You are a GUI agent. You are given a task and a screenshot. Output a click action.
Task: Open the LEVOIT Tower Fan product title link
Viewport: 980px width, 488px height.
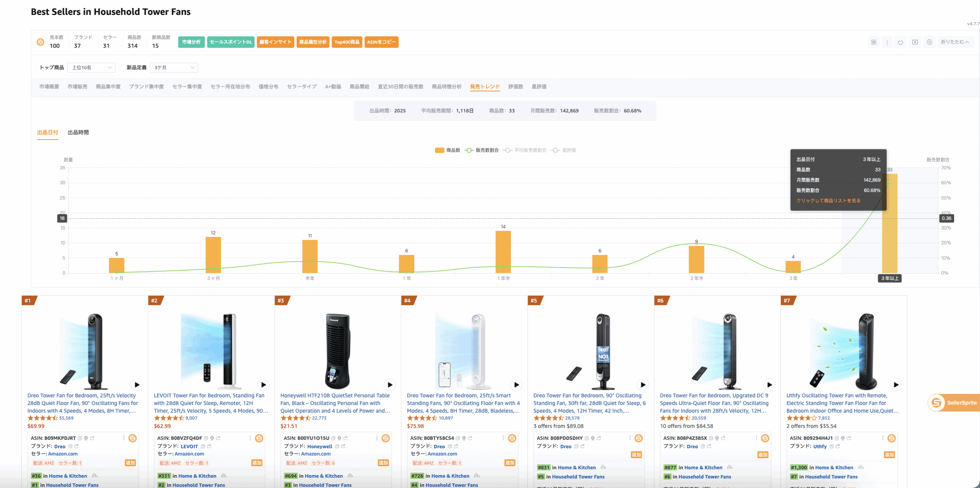coord(211,403)
